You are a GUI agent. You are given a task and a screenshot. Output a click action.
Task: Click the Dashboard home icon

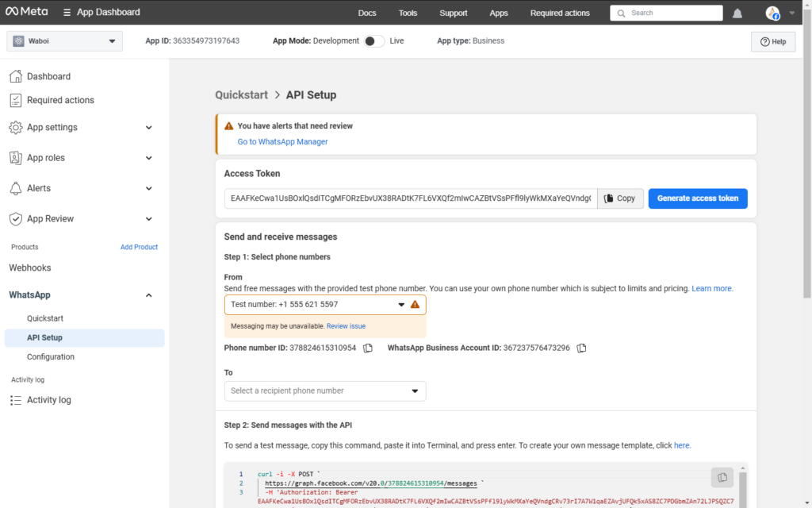click(x=16, y=76)
